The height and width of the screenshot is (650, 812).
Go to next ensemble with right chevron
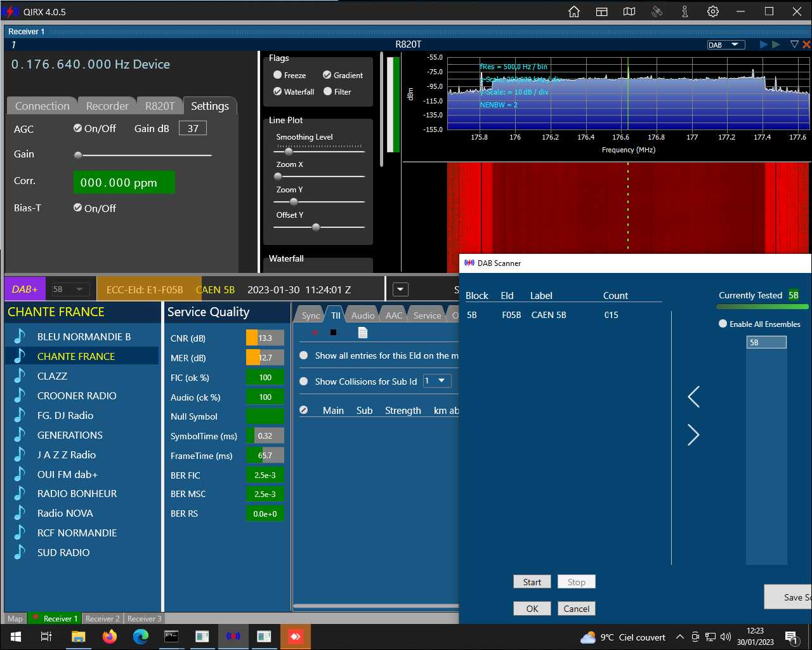pyautogui.click(x=693, y=435)
